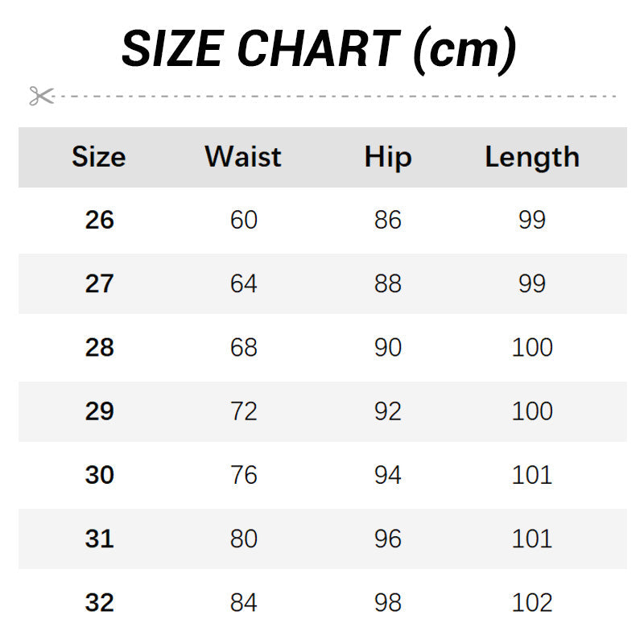Click length value 99 in size 27 row
644x644 pixels.
(532, 283)
